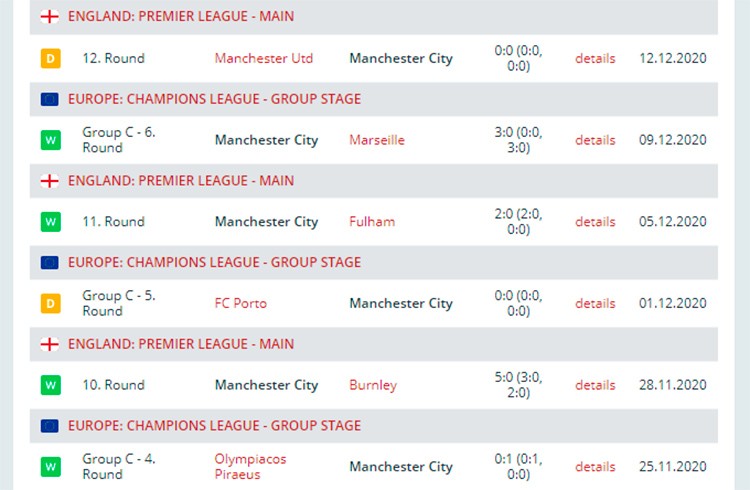Select the Fulham team link
The height and width of the screenshot is (490, 750).
point(372,222)
